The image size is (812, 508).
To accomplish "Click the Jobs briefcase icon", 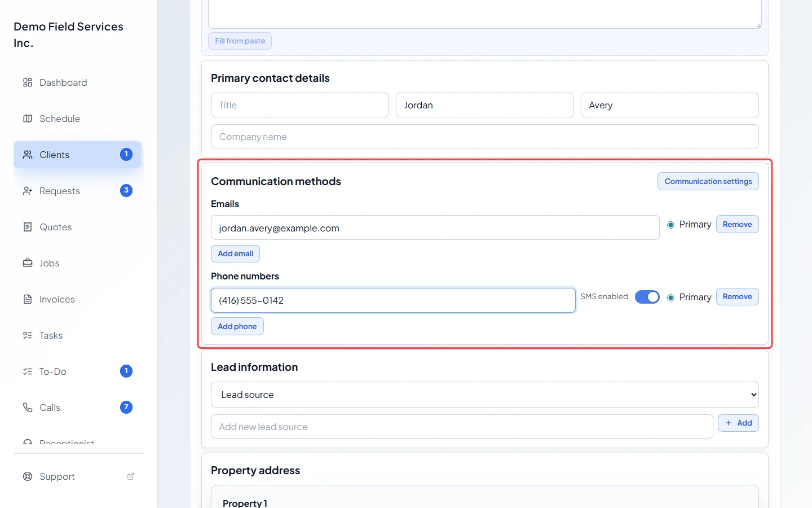I will (x=28, y=263).
